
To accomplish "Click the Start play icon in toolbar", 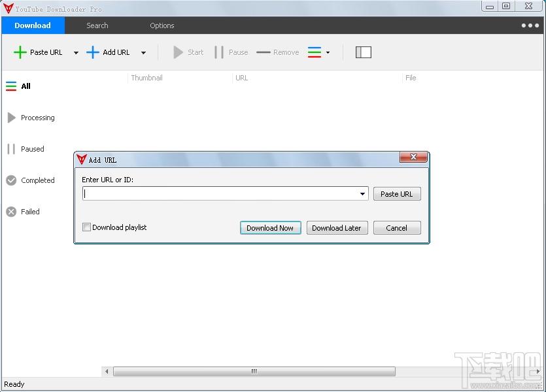I will (x=178, y=52).
